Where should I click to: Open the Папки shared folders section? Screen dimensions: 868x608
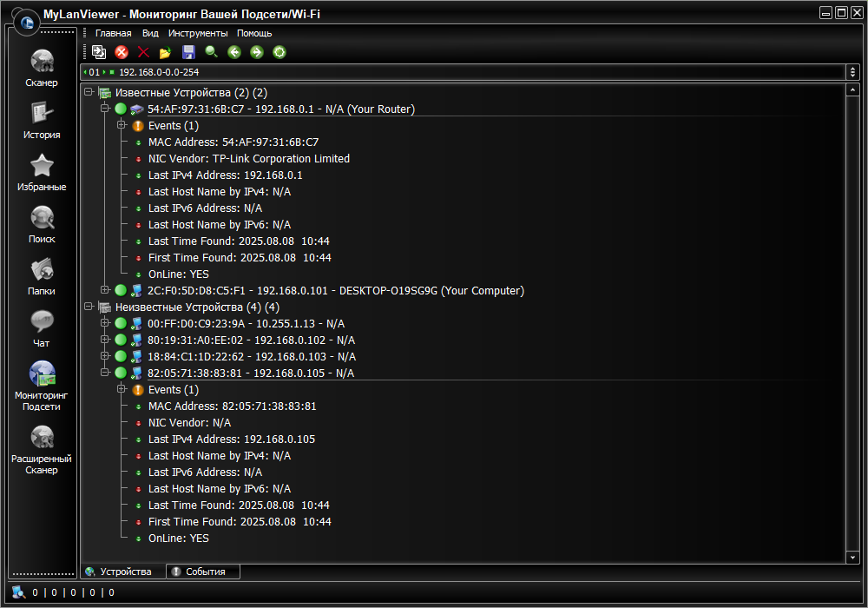[x=42, y=277]
